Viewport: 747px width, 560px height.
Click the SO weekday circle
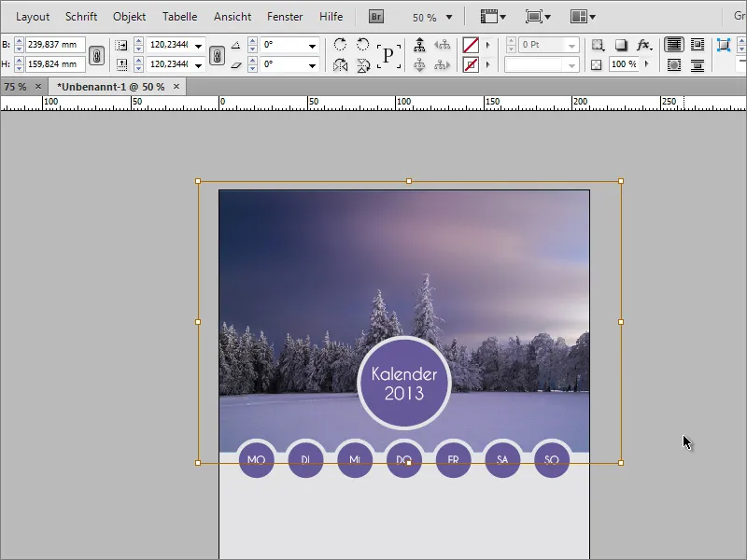pyautogui.click(x=552, y=459)
